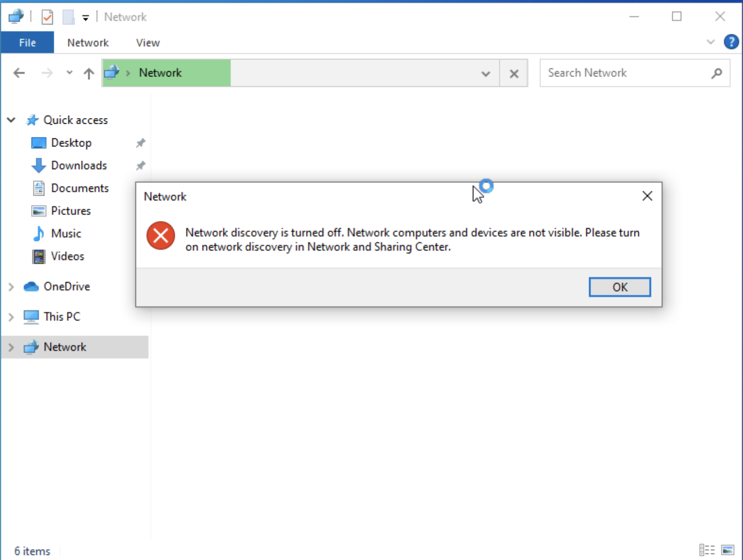Select Downloads in Quick access

[x=79, y=166]
